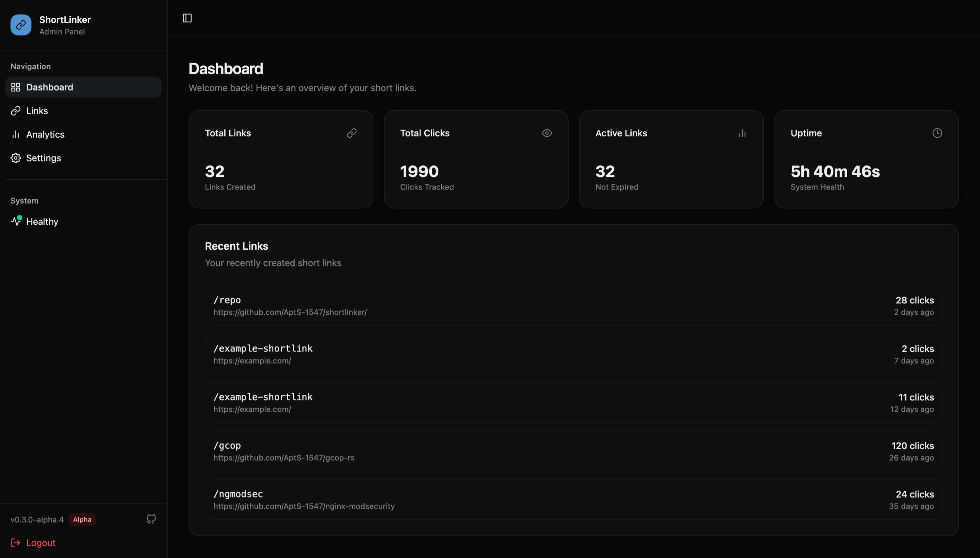Click the 5h 40m 46s uptime value
Viewport: 980px width, 558px height.
click(x=835, y=171)
